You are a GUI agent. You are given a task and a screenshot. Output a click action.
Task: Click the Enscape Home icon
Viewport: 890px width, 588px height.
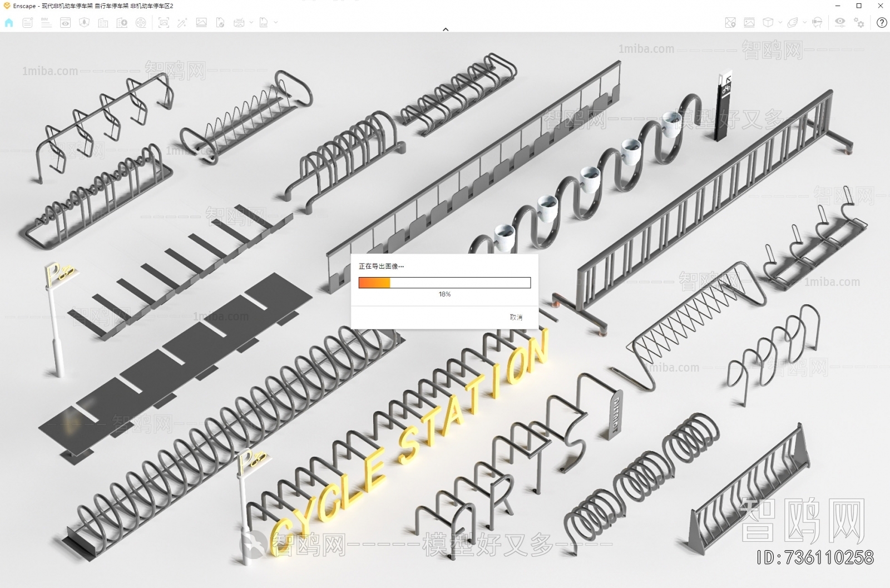point(9,23)
